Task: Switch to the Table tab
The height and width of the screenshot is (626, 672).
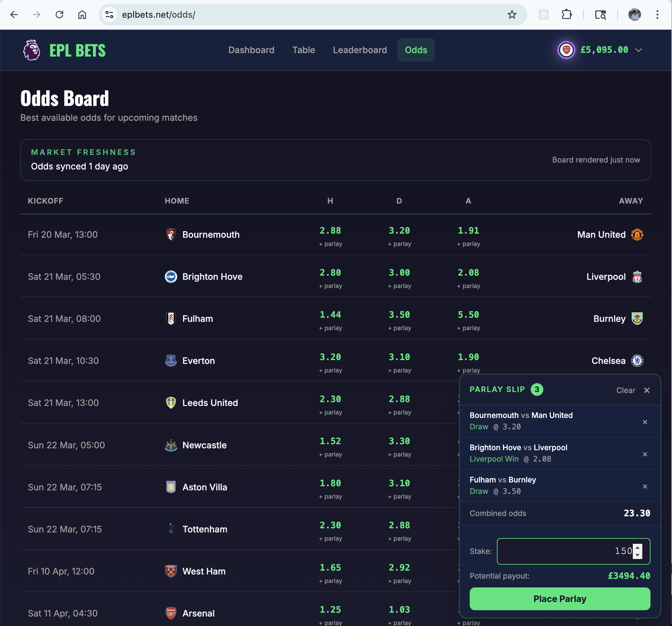Action: pyautogui.click(x=303, y=50)
